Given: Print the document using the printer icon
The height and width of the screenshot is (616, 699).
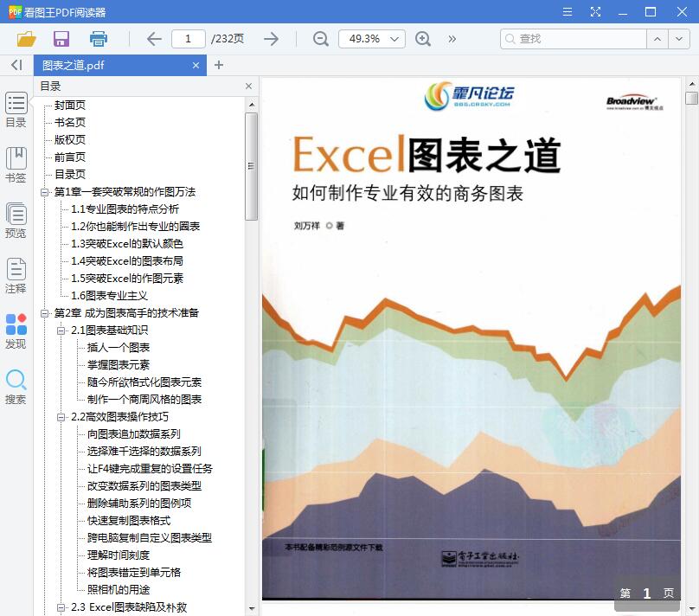Looking at the screenshot, I should [x=98, y=39].
